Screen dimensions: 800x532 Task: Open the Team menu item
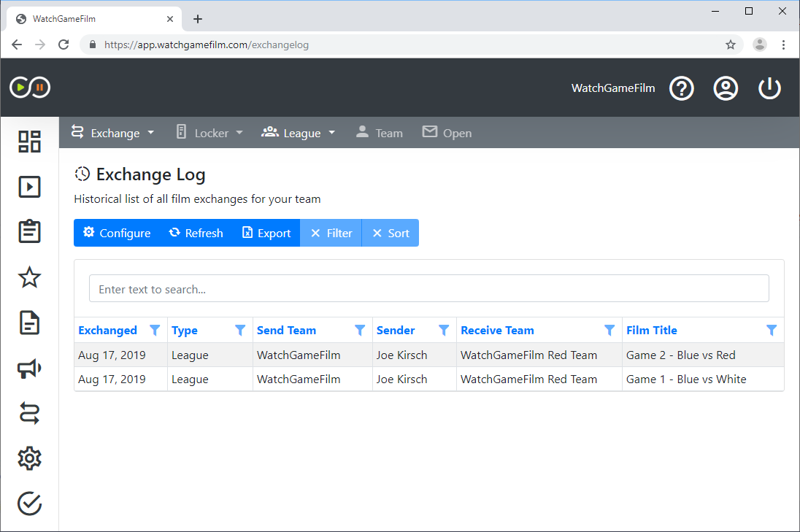click(379, 133)
